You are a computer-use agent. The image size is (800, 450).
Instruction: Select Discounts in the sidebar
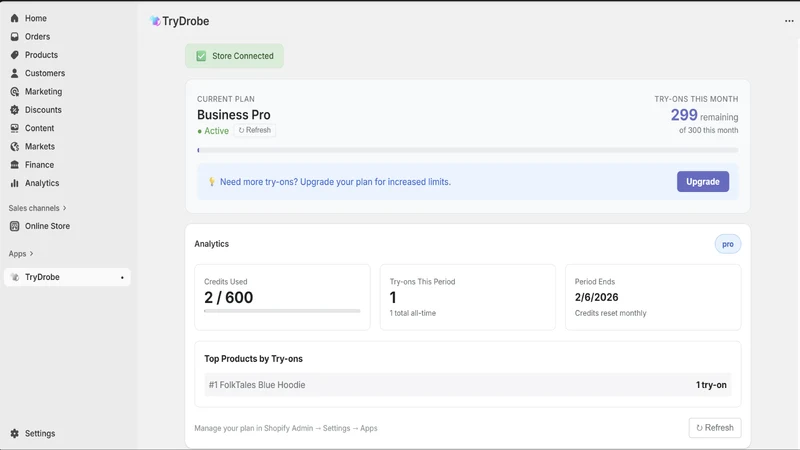click(43, 110)
